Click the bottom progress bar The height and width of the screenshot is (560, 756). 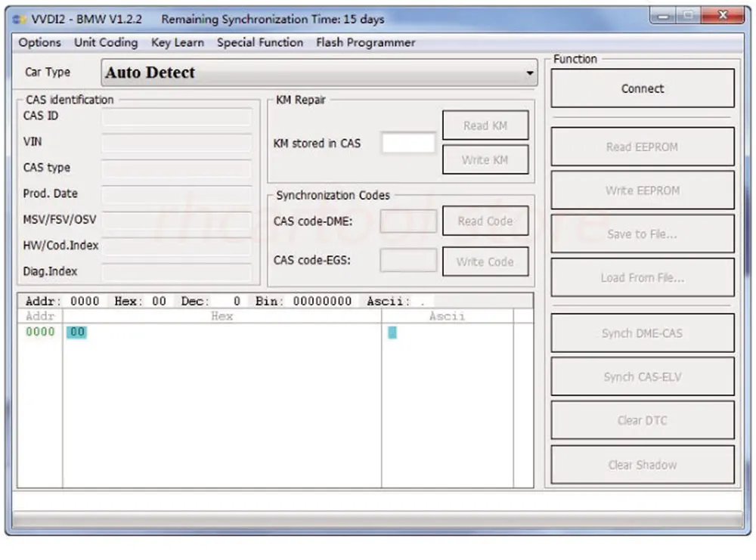click(377, 519)
